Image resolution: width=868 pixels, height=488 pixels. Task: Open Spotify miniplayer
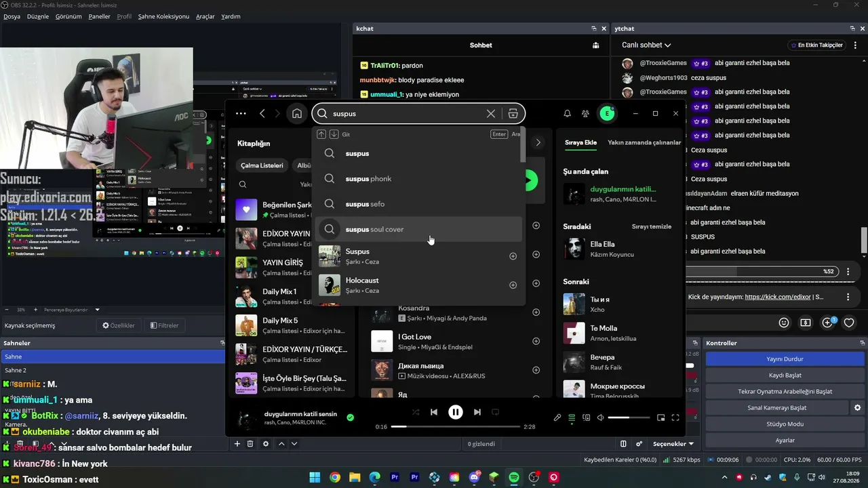pos(661,418)
